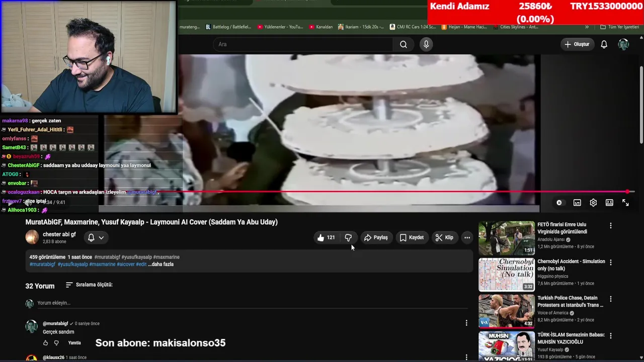Click the search magnifier icon
Viewport: 644px width, 362px height.
pos(404,44)
